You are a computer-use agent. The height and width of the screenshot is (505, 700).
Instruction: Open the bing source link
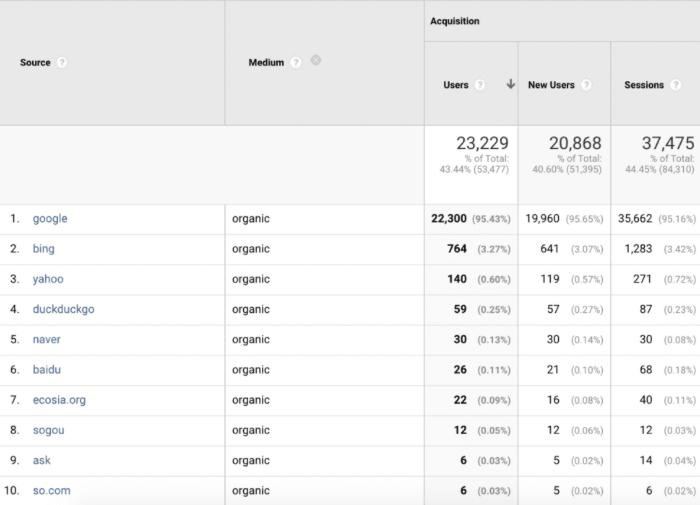point(44,249)
